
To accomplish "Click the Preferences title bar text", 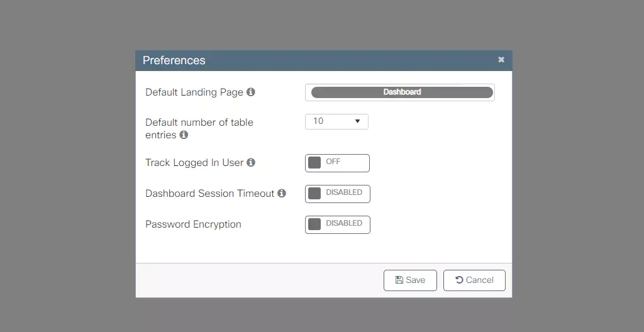I will pyautogui.click(x=174, y=60).
